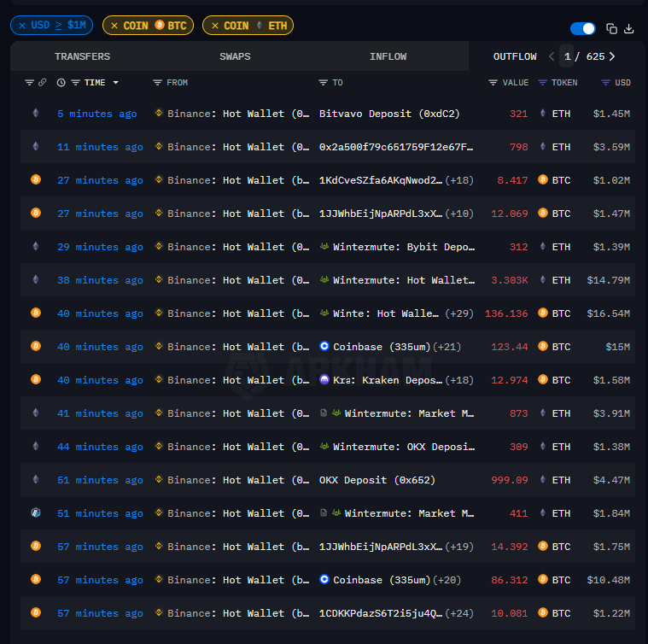Click Wintermute logo in Bybit Deposit row

click(324, 246)
